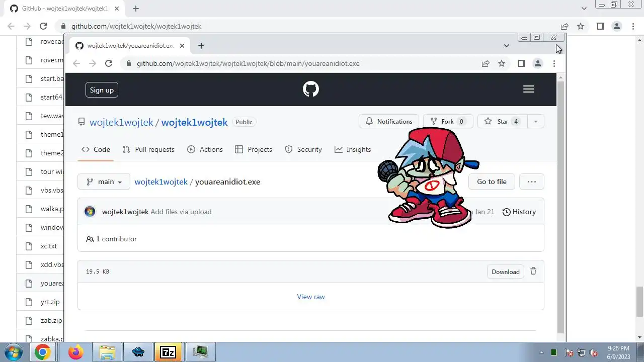Open 'Add files via upload' commit message
This screenshot has height=362, width=644.
181,212
